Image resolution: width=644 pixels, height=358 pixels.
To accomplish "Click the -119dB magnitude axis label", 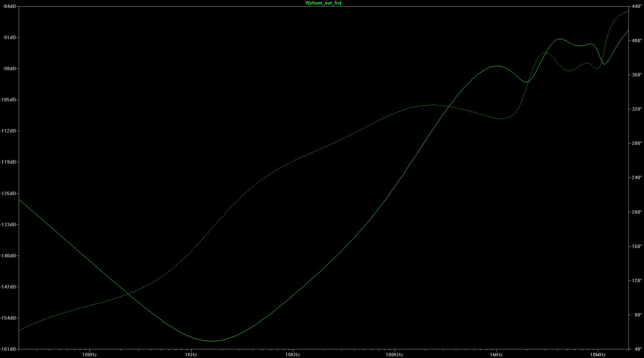I will click(x=8, y=162).
